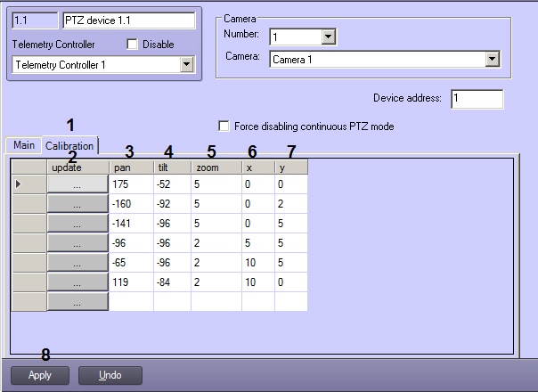Viewport: 538px width, 392px height.
Task: Select pan cell with value 175
Action: click(x=131, y=184)
